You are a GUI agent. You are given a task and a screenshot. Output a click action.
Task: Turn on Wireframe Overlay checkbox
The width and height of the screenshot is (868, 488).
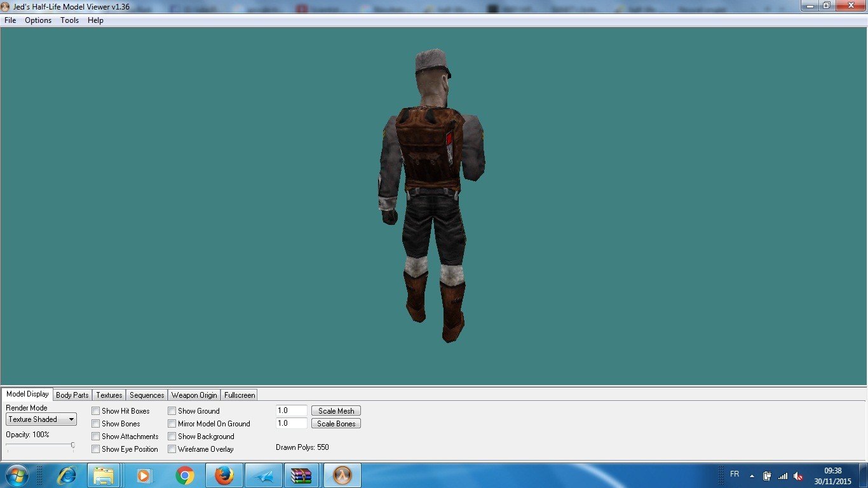[x=172, y=449]
